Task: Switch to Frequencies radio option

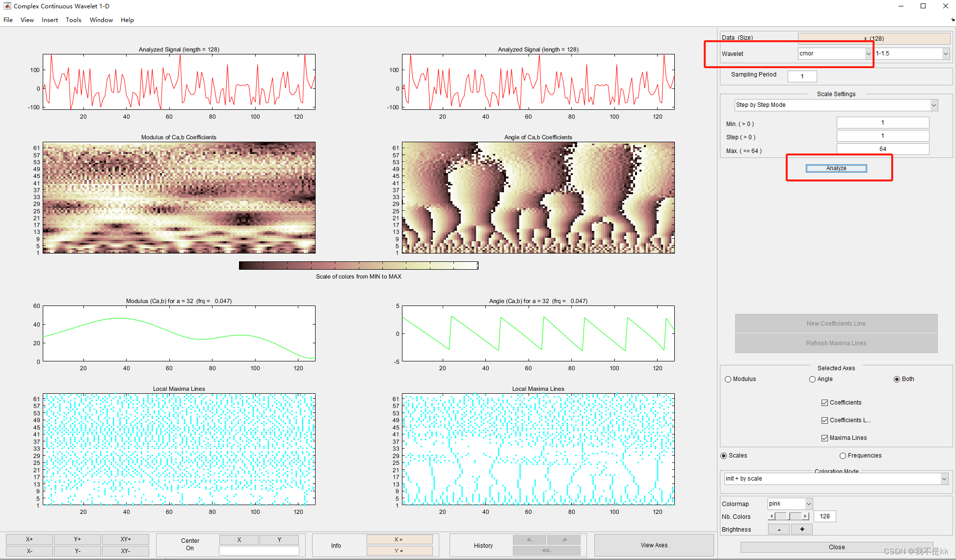Action: click(843, 456)
